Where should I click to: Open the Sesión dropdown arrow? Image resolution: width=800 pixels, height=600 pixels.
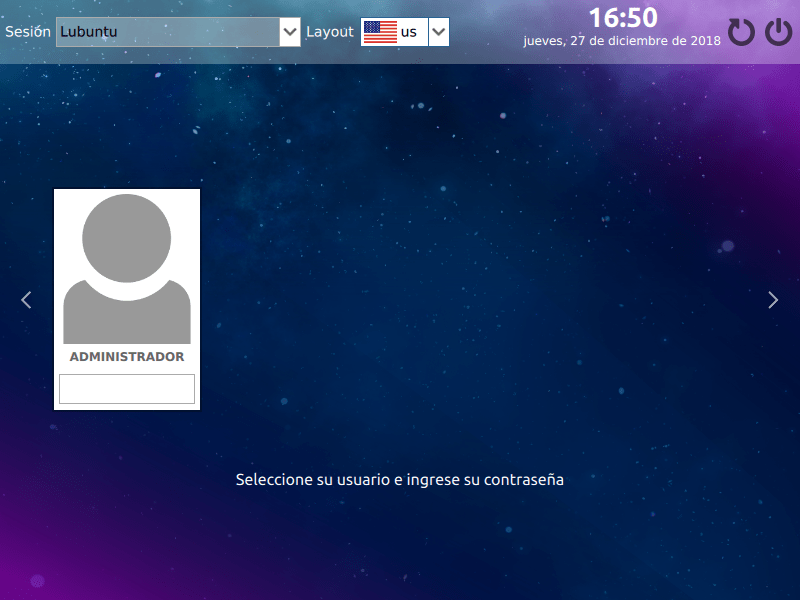coord(290,31)
